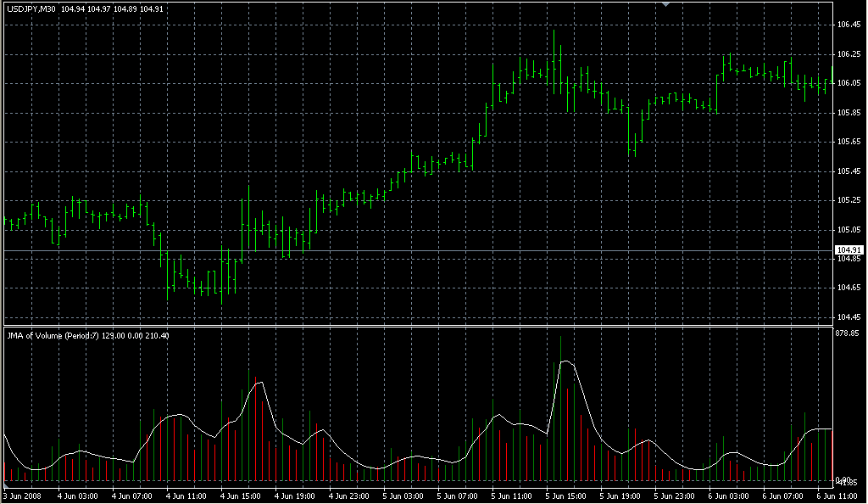Select the JMA of Volume indicator label

(53, 336)
